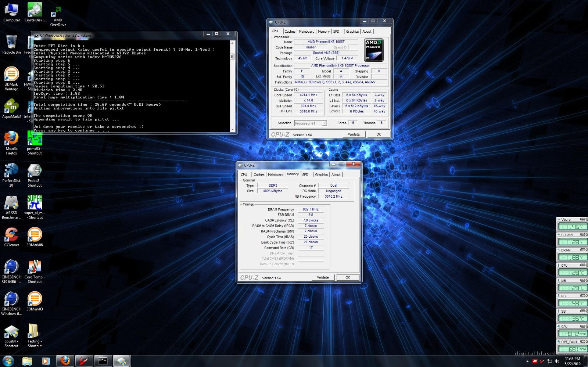Open Mainboard tab in top CPU-Z window
Viewport: 588px width, 367px height.
(306, 32)
